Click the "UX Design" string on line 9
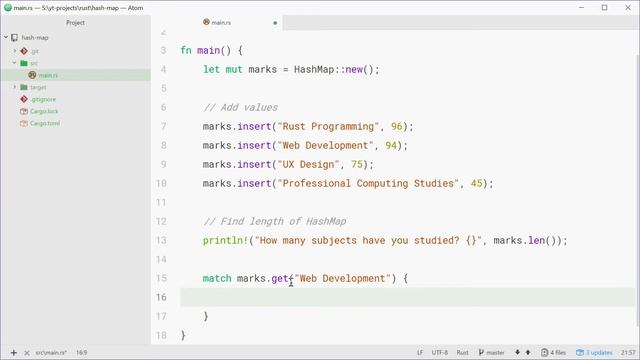The width and height of the screenshot is (640, 360). [308, 164]
